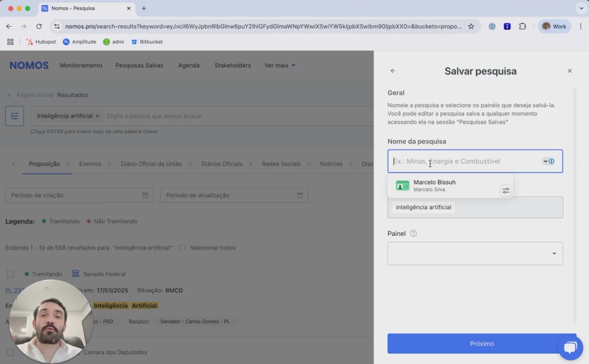Open Amplitude bookmark
This screenshot has width=589, height=364.
tap(80, 42)
